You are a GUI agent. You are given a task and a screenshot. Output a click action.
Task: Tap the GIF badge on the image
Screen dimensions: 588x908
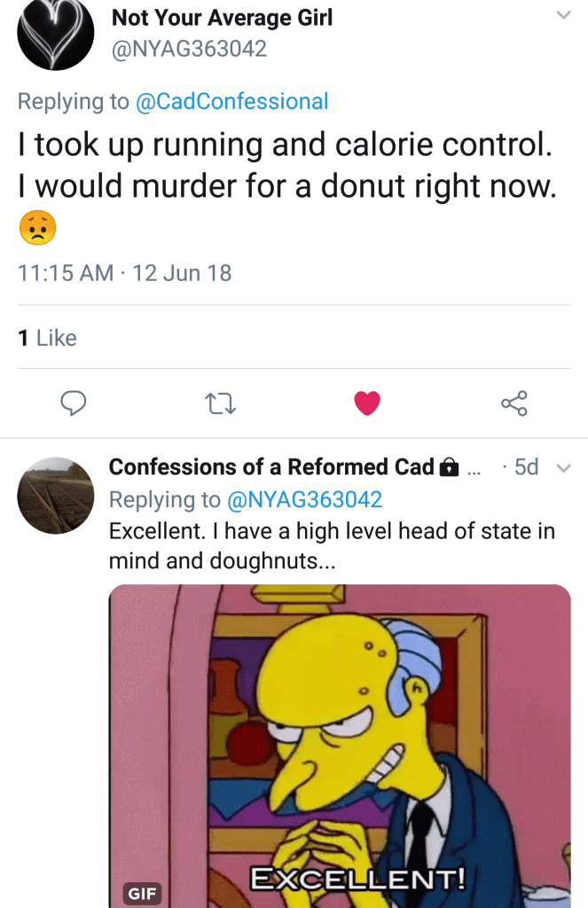click(x=142, y=893)
